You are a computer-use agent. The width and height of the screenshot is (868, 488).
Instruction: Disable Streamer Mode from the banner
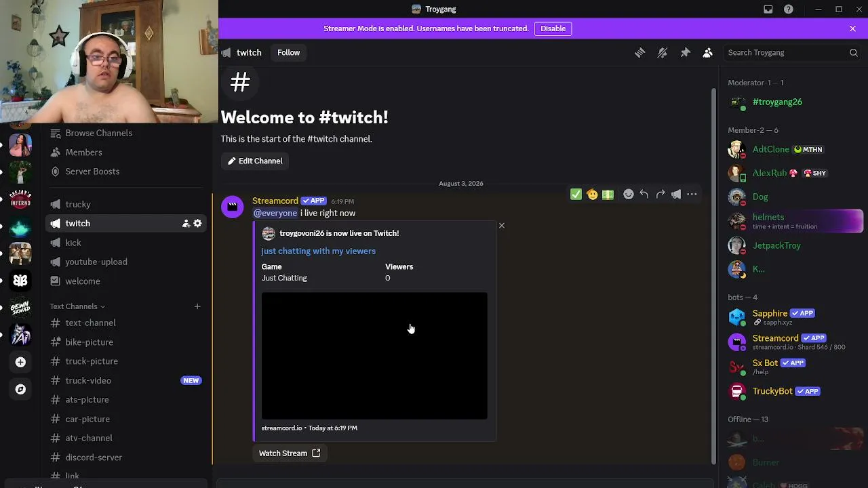(553, 28)
